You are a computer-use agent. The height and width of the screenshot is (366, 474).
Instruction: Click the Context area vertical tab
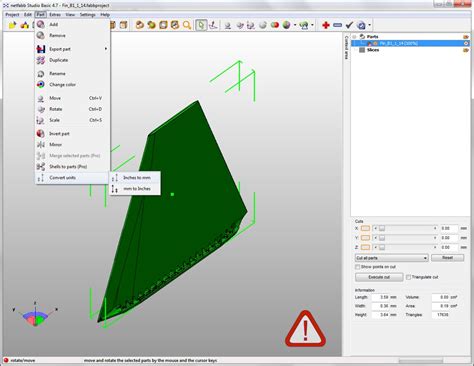point(346,47)
